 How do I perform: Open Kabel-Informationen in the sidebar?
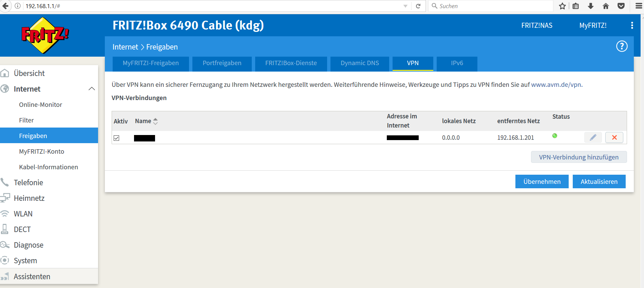(49, 167)
